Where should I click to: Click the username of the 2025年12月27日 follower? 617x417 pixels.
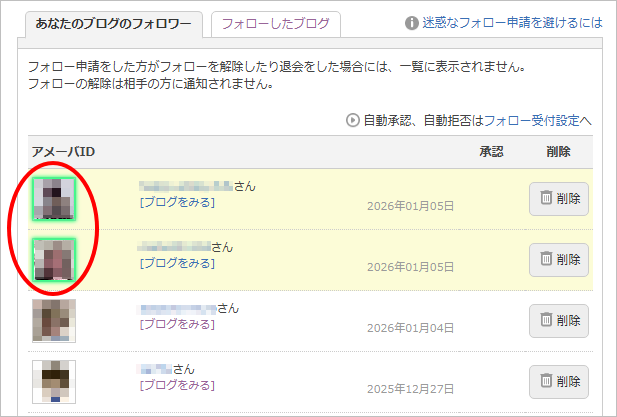coord(156,369)
